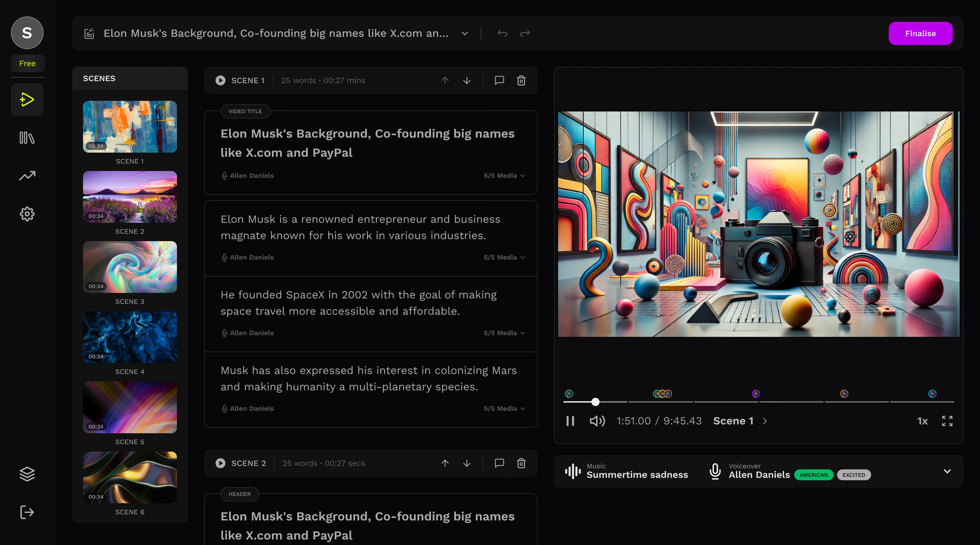The width and height of the screenshot is (980, 545).
Task: Click the script document icon beside project title
Action: pos(89,34)
